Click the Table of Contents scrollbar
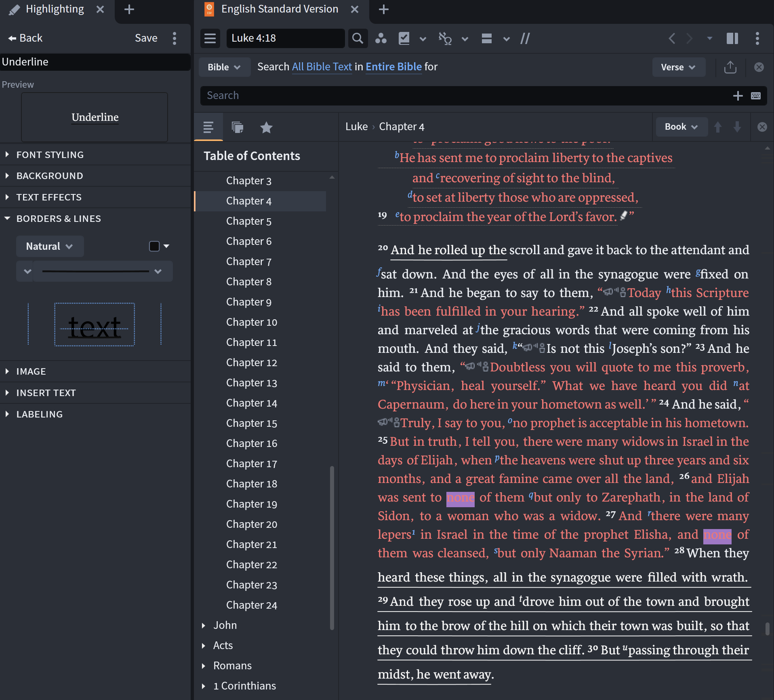774x700 pixels. coord(332,548)
